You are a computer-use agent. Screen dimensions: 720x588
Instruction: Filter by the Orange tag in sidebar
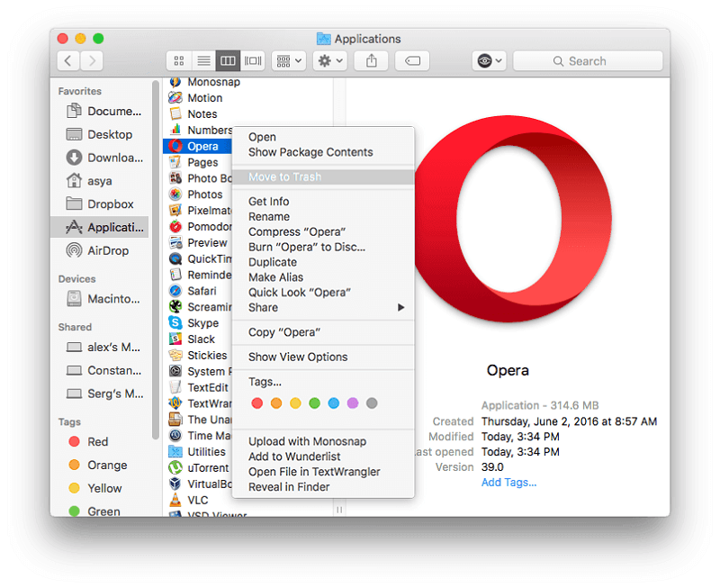pos(98,465)
